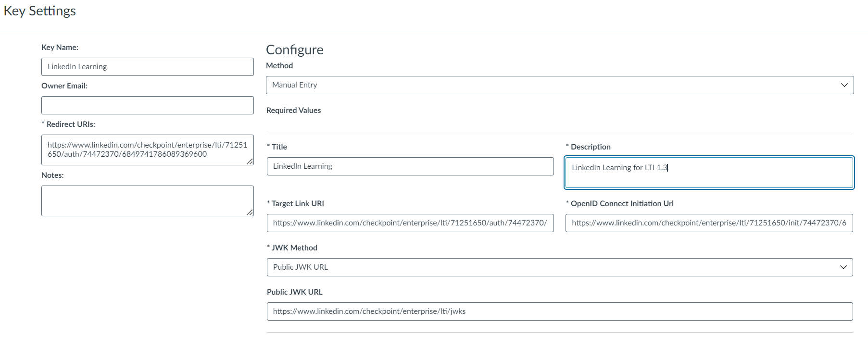
Task: Click the Target Link URI field
Action: coord(410,223)
